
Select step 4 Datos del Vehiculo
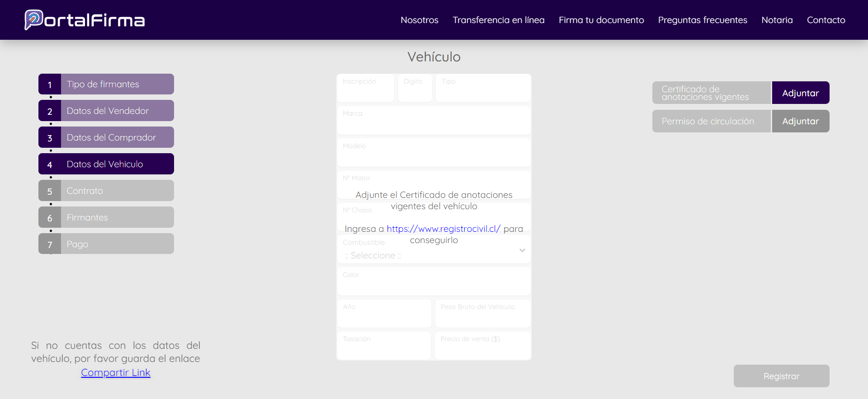point(106,164)
